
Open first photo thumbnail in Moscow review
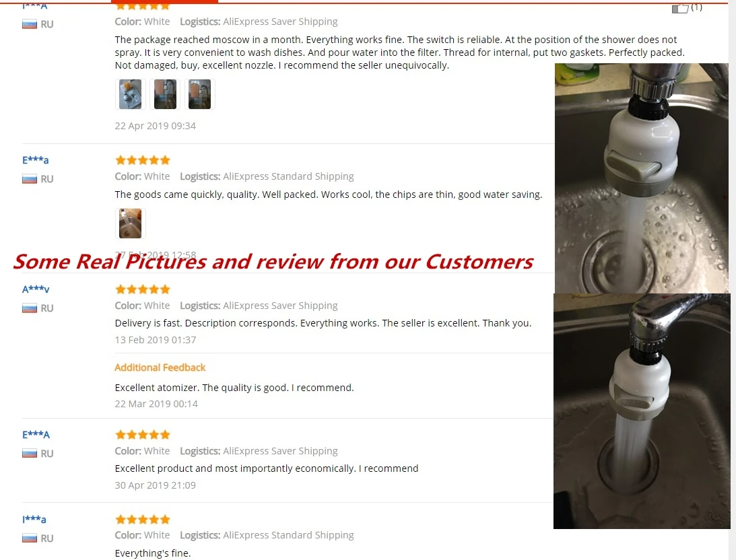(131, 94)
